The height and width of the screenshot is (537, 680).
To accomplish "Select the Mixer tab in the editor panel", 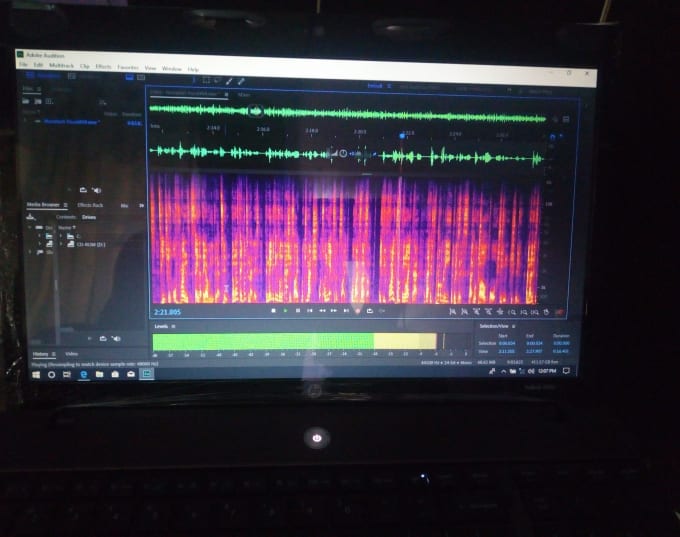I will pos(244,95).
